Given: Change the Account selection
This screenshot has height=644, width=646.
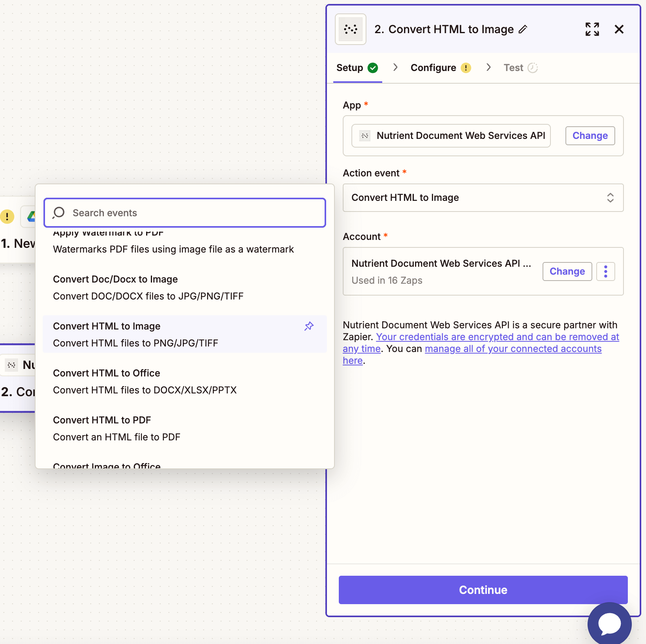Looking at the screenshot, I should tap(567, 271).
